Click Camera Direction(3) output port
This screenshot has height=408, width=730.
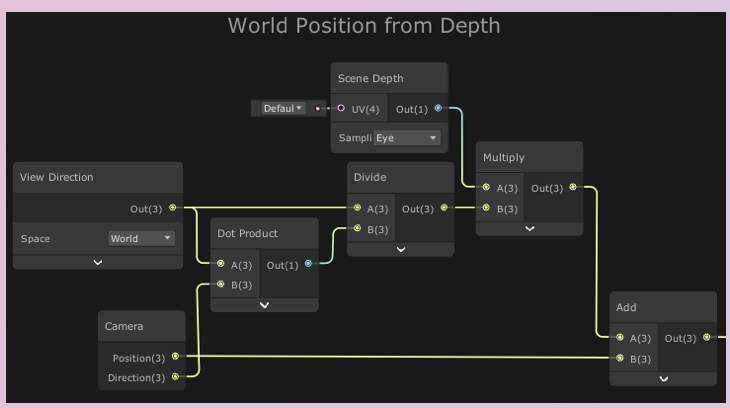(x=176, y=376)
